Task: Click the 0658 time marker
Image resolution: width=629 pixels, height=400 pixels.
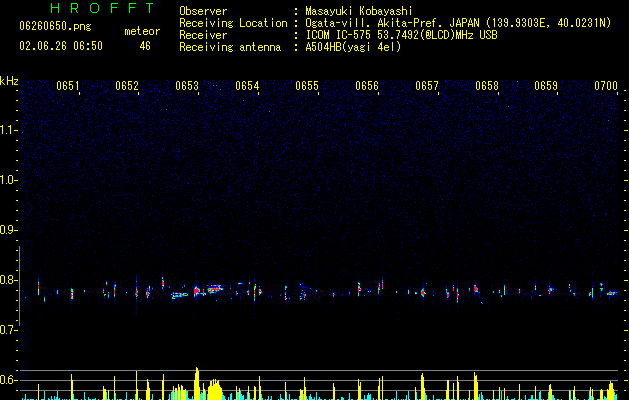Action: pyautogui.click(x=487, y=86)
